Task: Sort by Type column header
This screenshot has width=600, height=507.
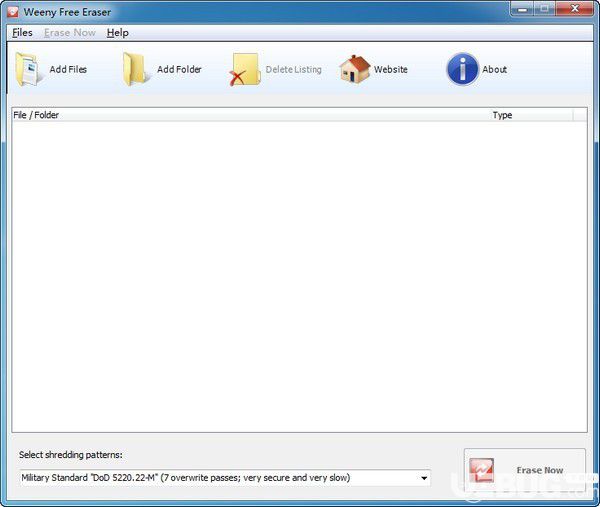Action: click(532, 115)
